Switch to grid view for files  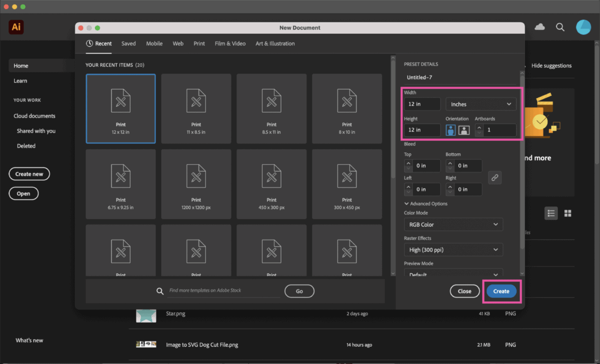567,213
